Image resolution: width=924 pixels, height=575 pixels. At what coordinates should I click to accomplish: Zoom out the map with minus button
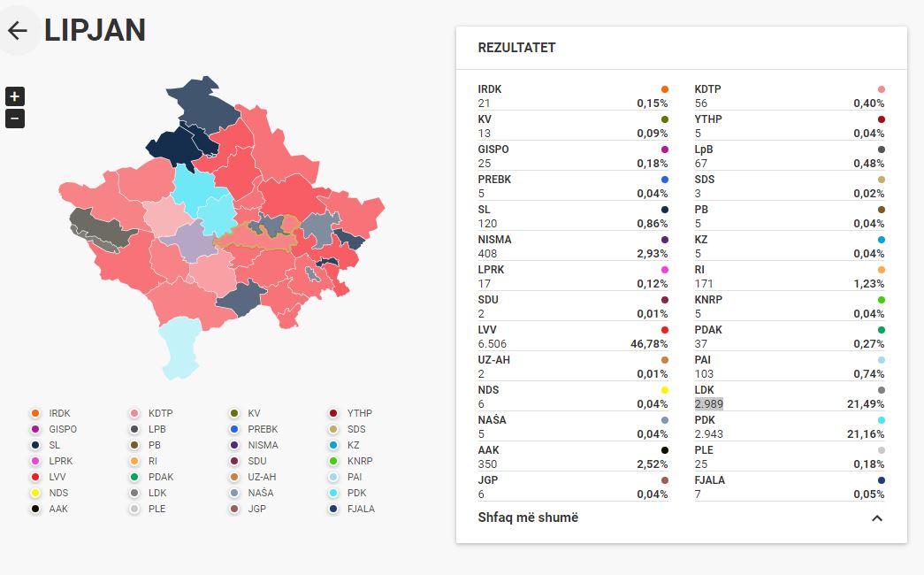click(x=15, y=119)
